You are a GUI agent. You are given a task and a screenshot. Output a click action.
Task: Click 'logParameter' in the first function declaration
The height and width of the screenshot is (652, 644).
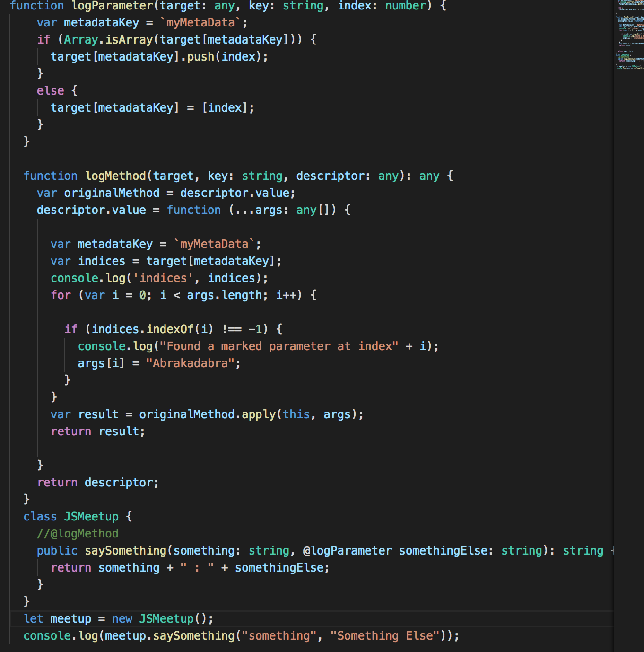(x=113, y=6)
